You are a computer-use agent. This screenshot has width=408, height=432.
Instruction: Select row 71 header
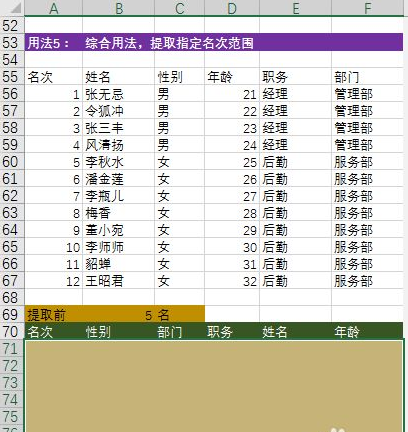click(x=12, y=348)
